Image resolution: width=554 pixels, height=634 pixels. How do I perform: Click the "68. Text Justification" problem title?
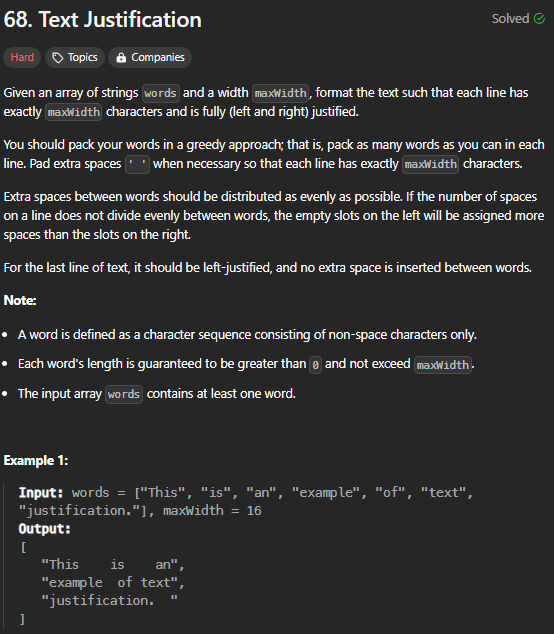click(x=103, y=19)
